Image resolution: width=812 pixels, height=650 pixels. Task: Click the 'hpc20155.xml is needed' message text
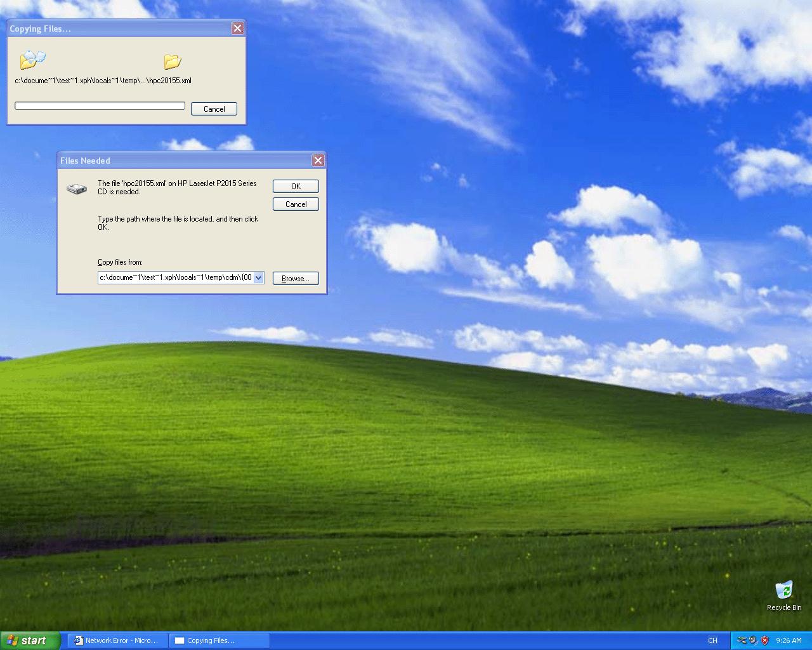click(x=177, y=187)
